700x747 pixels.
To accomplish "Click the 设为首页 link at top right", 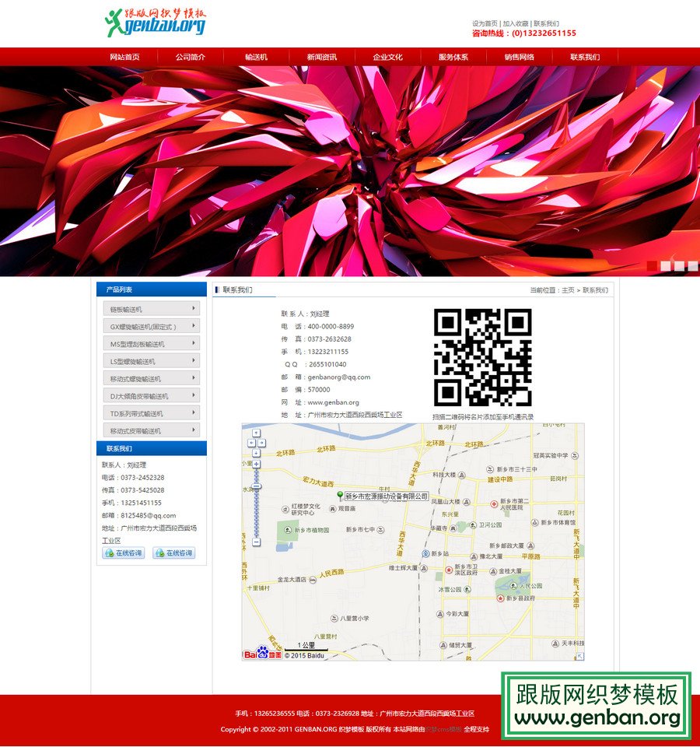I will click(482, 23).
